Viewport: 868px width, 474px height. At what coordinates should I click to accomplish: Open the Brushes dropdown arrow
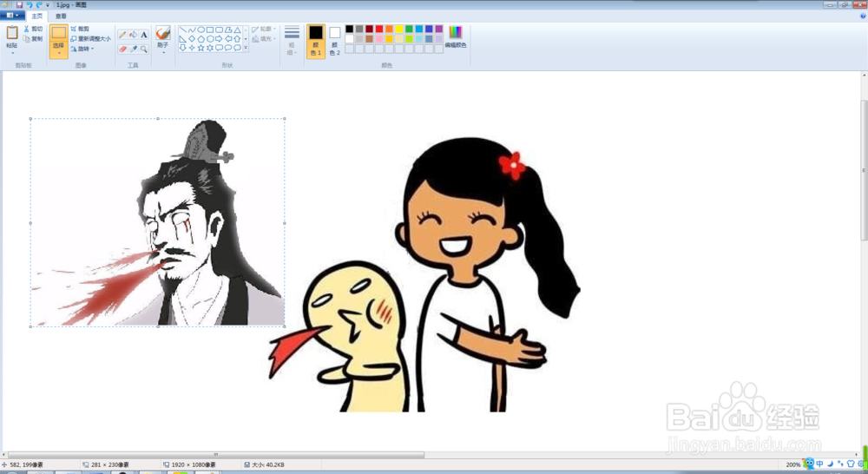pyautogui.click(x=163, y=52)
